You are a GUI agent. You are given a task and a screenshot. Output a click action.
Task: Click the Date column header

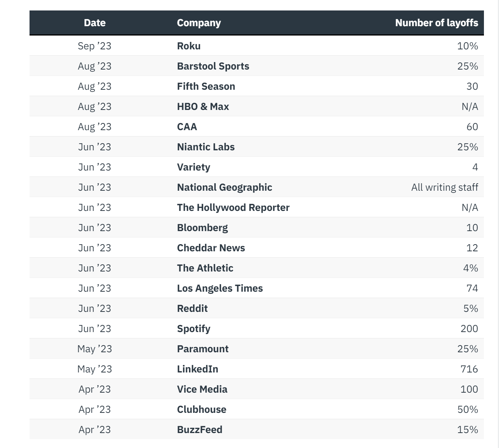(95, 23)
